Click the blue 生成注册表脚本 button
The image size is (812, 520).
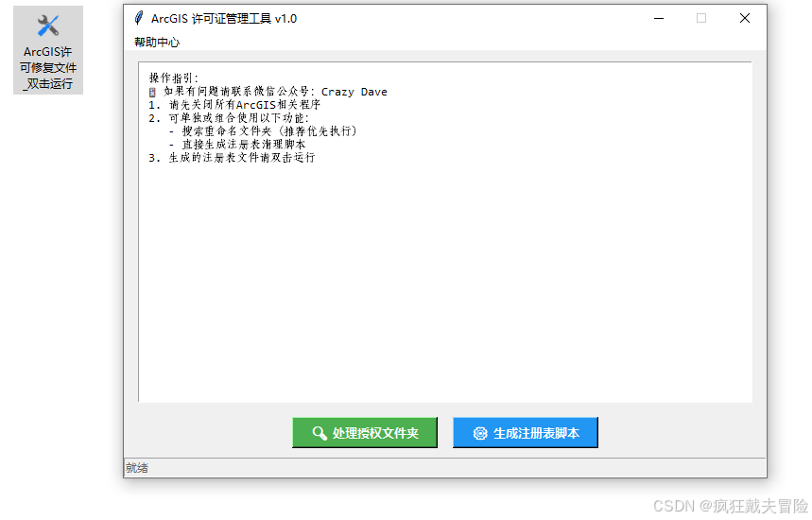(526, 432)
